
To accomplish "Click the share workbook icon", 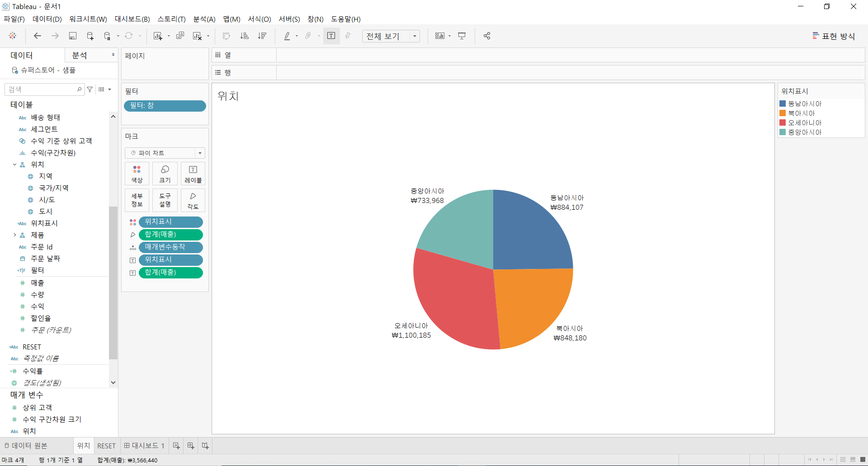I will point(487,36).
